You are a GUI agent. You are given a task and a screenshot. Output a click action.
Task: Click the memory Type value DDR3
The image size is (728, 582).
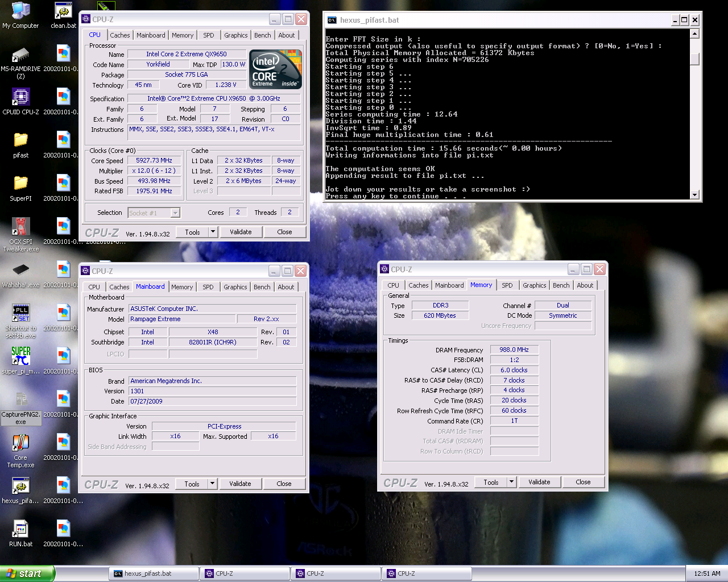point(440,305)
